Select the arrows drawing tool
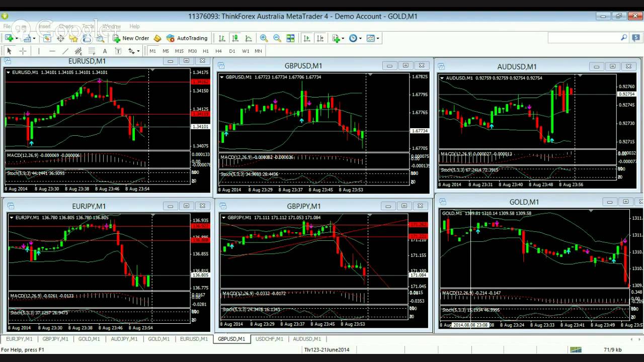This screenshot has width=644, height=362. pos(131,51)
